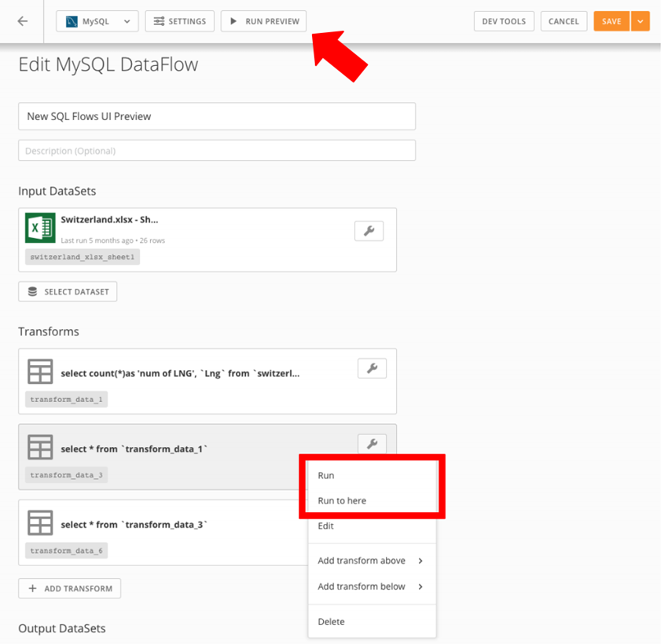Screen dimensions: 668x644
Task: Click the Add Transform button
Action: point(69,588)
